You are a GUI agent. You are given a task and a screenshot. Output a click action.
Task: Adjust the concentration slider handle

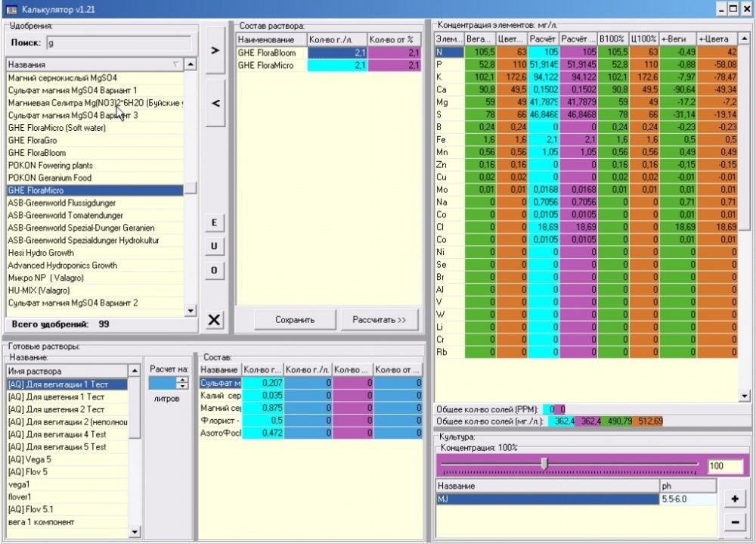[544, 464]
